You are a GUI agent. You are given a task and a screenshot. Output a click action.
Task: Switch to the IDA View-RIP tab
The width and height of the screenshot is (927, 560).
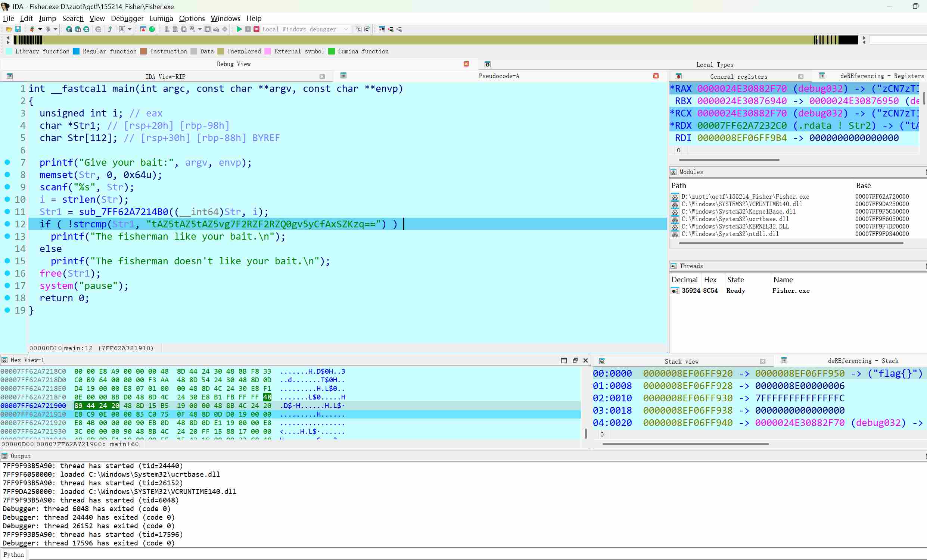click(x=165, y=76)
